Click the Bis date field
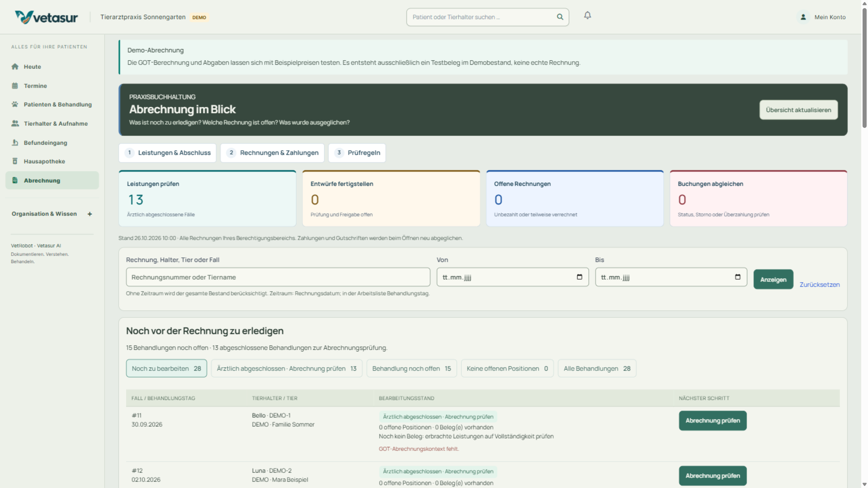Screen dimensions: 868x488 point(671,277)
